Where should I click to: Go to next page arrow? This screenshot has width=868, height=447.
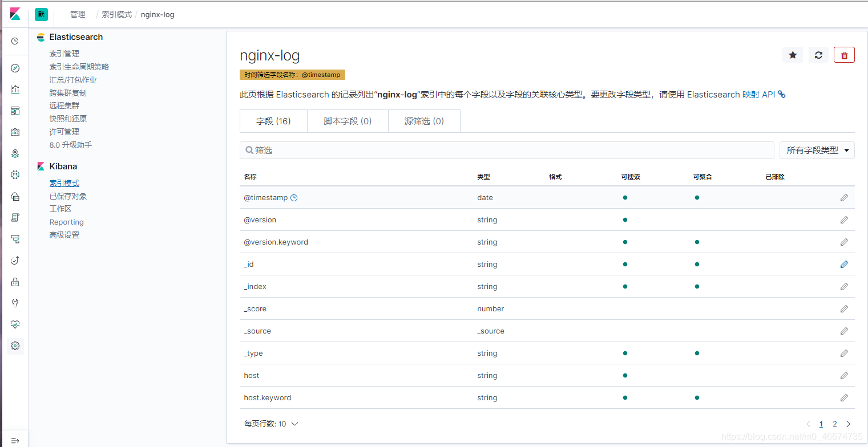click(x=849, y=424)
